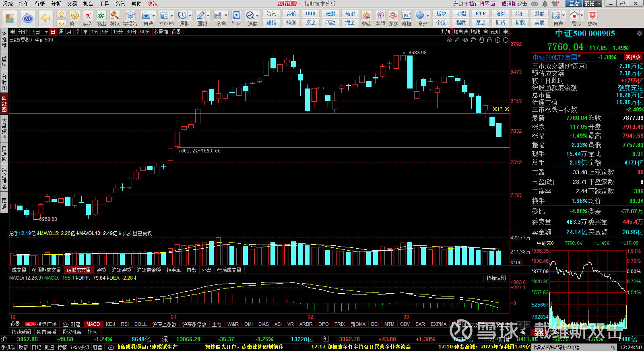Expand the 5日 period dropdown
Image resolution: width=644 pixels, height=352 pixels.
point(46,32)
